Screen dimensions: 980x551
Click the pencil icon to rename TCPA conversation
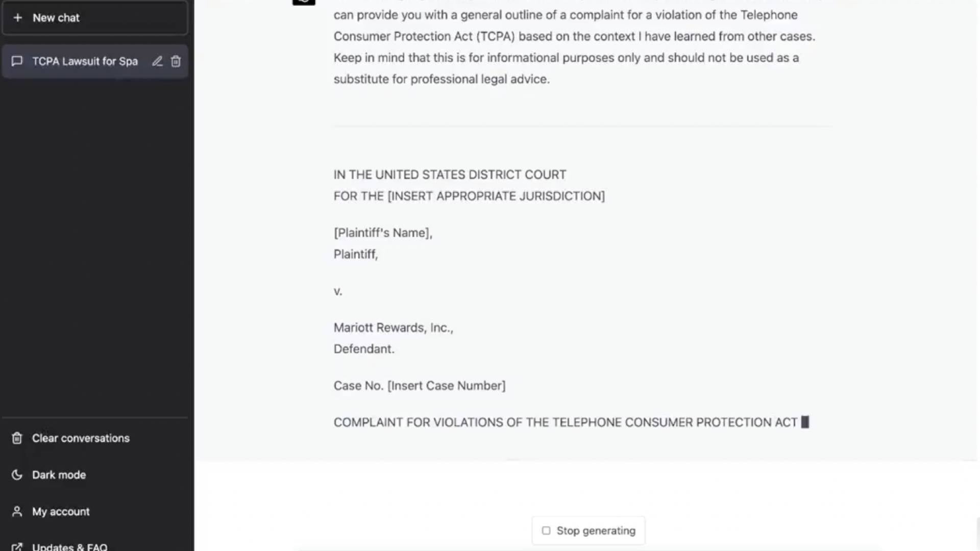click(x=157, y=61)
